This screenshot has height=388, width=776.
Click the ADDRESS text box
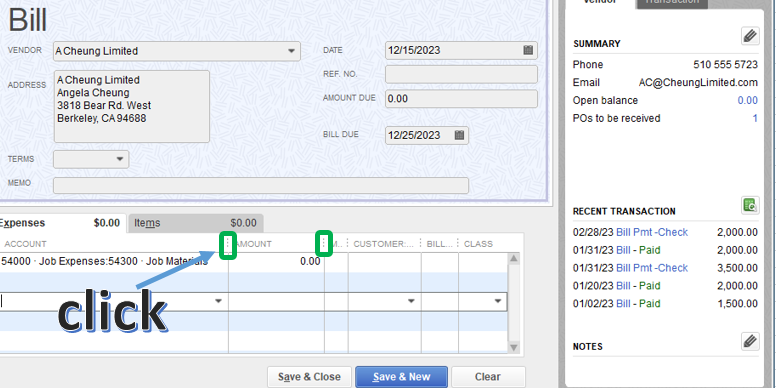(x=132, y=106)
